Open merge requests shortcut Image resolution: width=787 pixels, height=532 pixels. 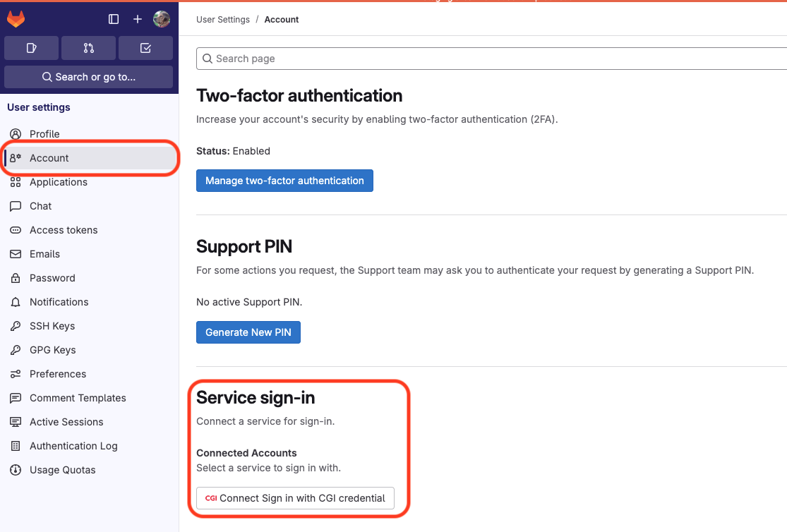(88, 48)
